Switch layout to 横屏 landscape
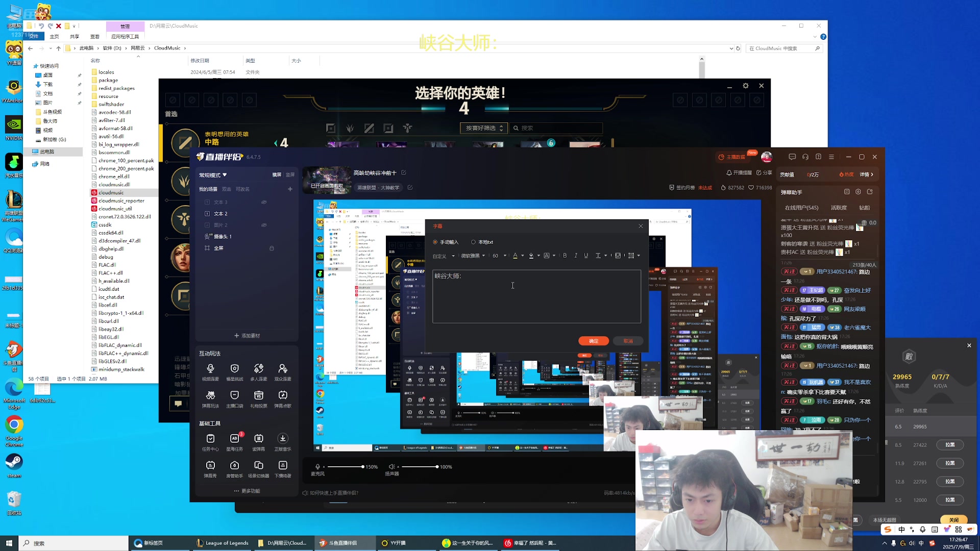This screenshot has width=980, height=551. [x=277, y=175]
